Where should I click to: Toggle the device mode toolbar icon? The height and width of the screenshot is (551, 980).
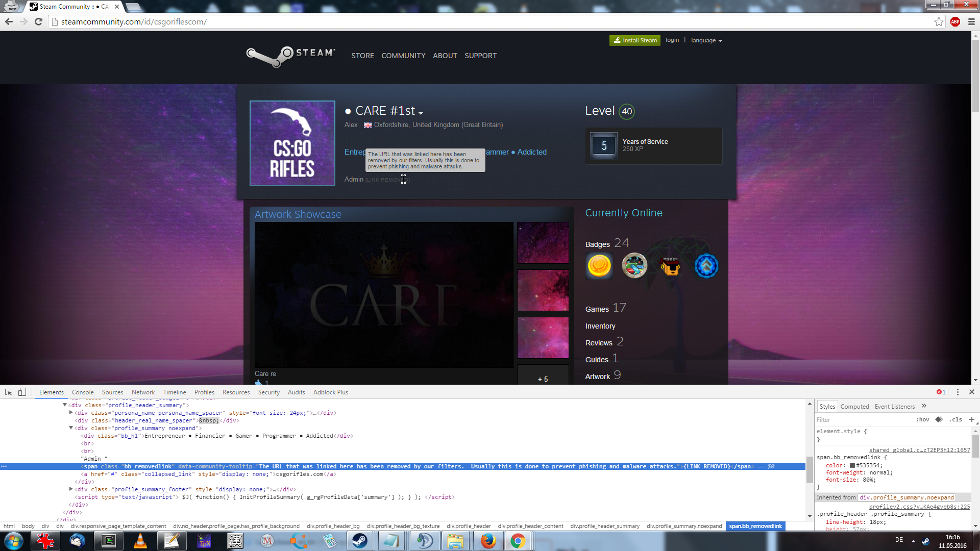tap(22, 392)
